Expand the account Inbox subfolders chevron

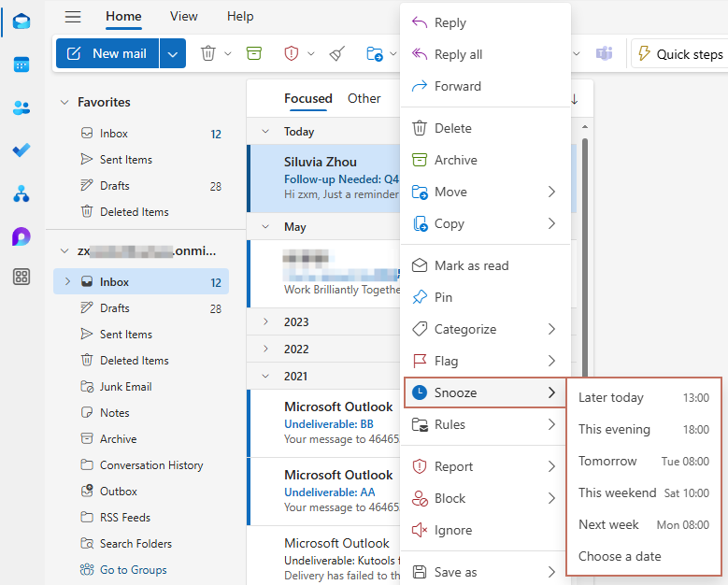(x=68, y=281)
